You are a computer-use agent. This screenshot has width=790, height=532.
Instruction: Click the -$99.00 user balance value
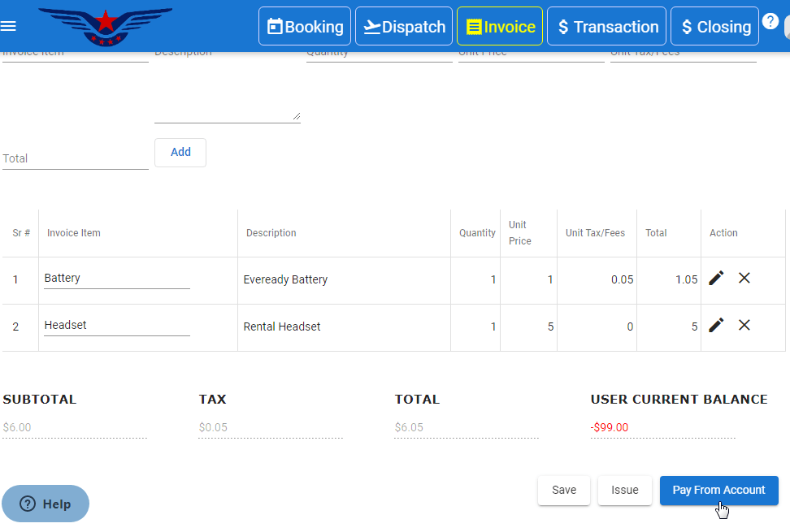[609, 428]
